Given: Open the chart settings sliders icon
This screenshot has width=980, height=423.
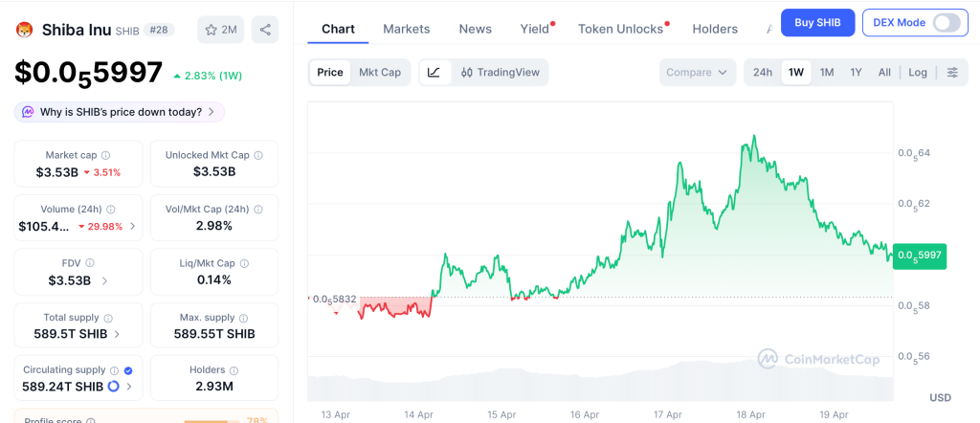Looking at the screenshot, I should tap(952, 72).
